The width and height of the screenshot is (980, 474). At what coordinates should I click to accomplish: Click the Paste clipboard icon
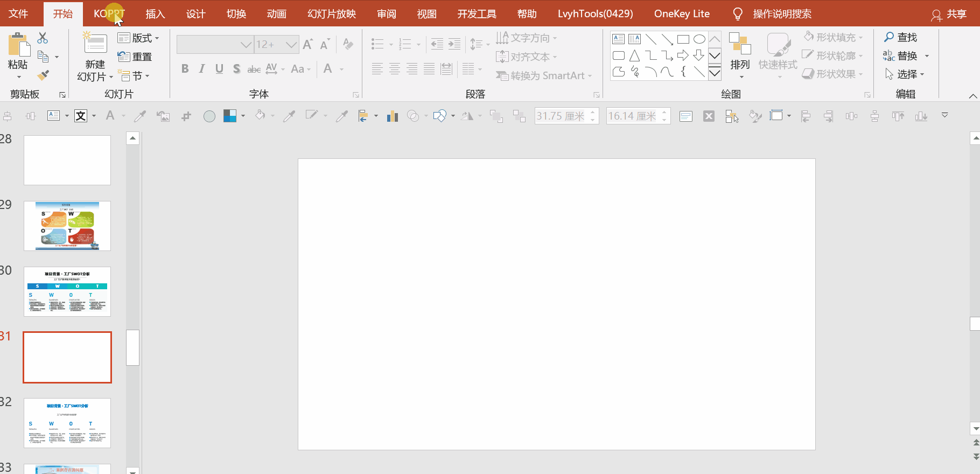(18, 46)
